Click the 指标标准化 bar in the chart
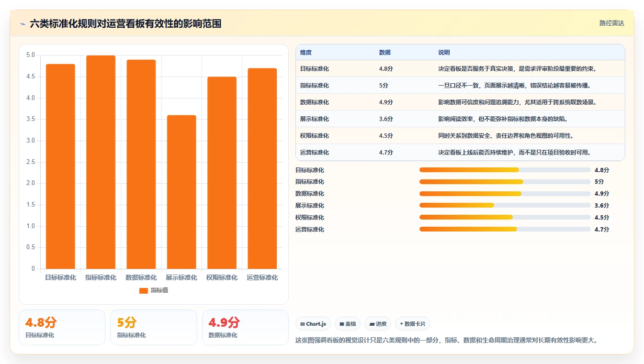The width and height of the screenshot is (644, 364). (101, 162)
